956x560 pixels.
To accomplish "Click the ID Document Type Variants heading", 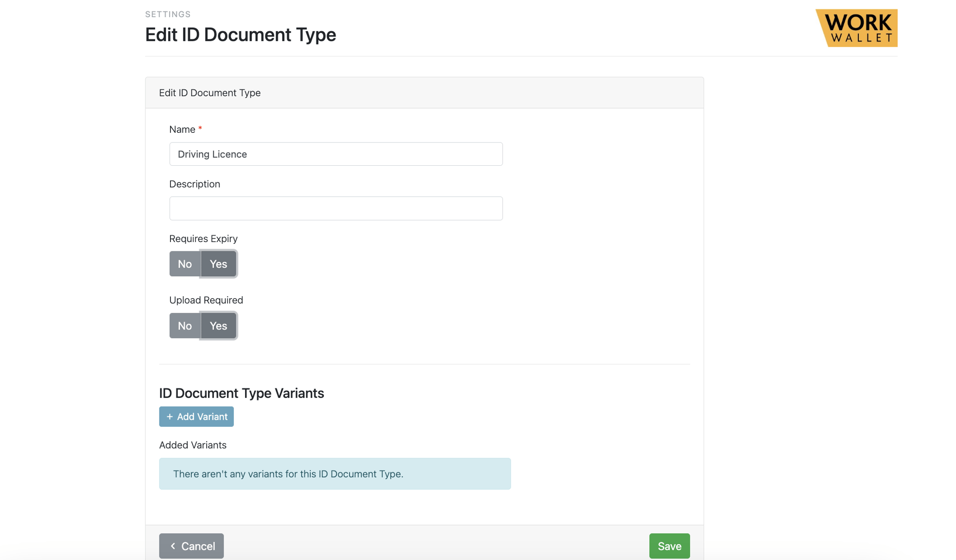I will click(x=241, y=393).
